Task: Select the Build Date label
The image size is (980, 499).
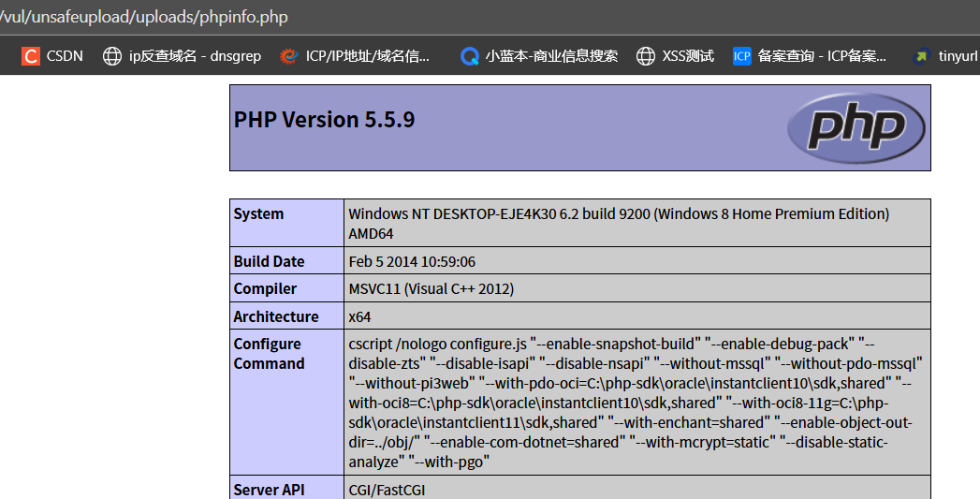Action: point(269,261)
